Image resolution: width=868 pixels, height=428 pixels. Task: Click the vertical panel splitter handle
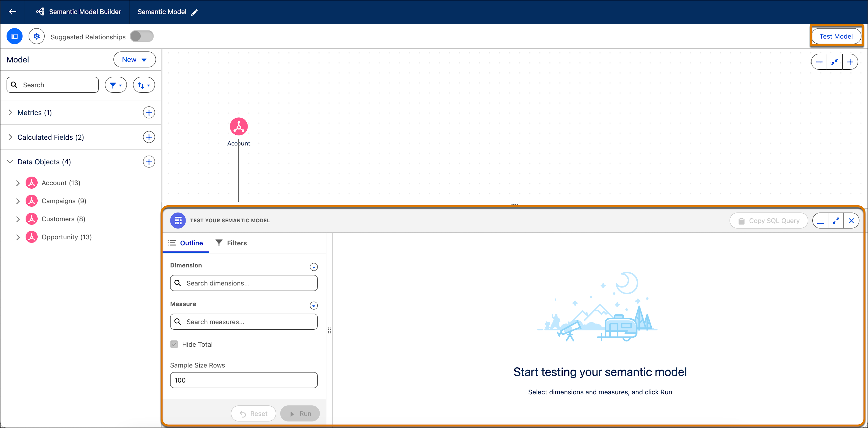pos(329,331)
